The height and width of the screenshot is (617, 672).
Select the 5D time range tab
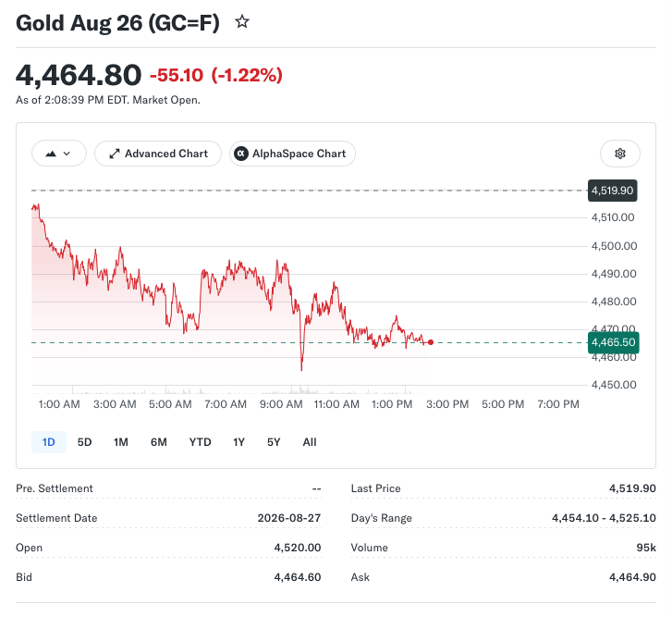pyautogui.click(x=84, y=442)
